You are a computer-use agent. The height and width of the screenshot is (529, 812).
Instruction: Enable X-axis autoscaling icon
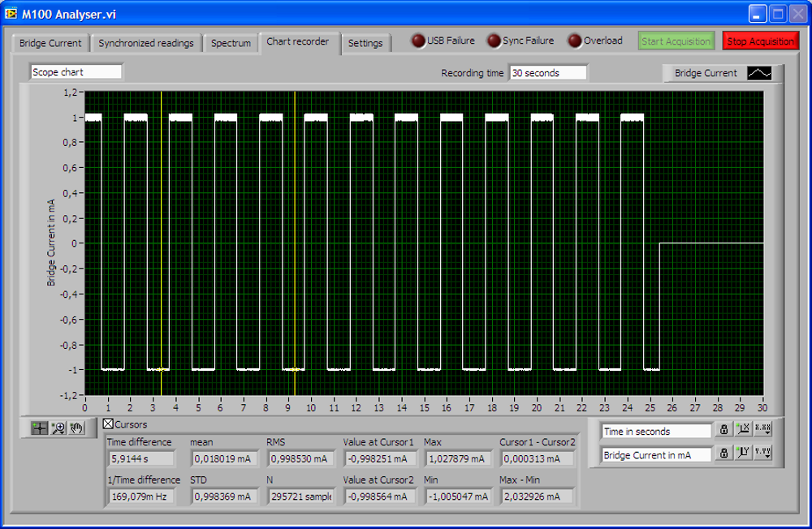point(743,430)
